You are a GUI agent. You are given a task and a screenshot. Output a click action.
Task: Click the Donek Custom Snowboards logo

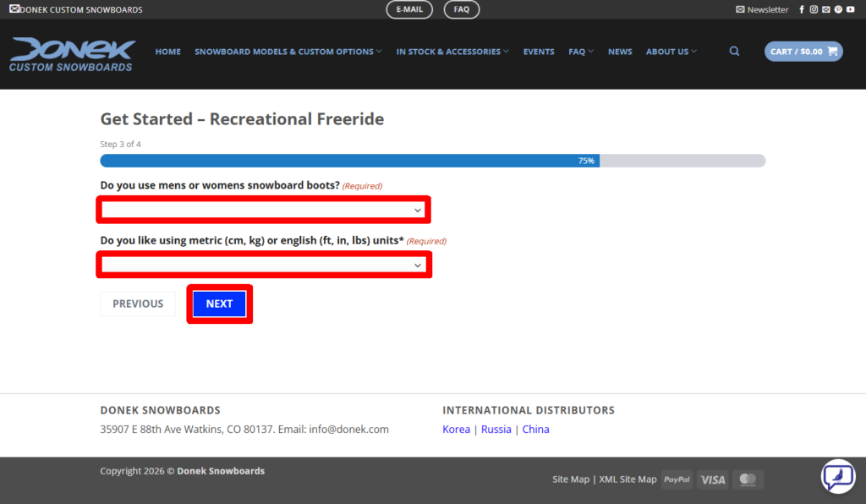click(73, 54)
